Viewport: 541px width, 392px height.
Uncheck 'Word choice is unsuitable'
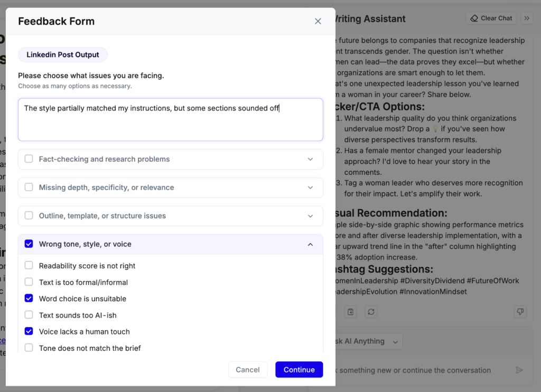click(29, 298)
